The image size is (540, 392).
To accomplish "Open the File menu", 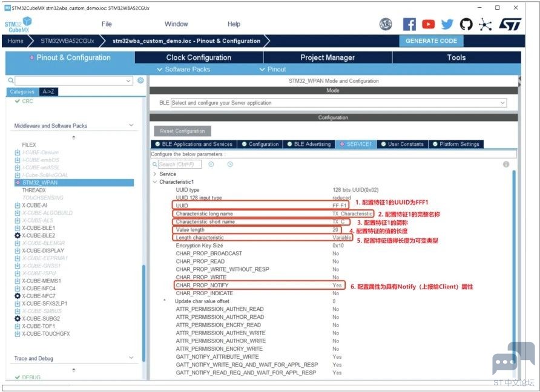I will 107,24.
